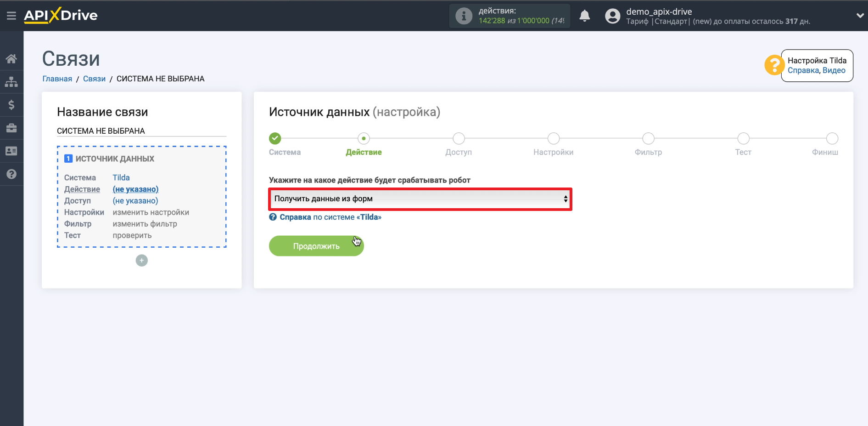Viewport: 868px width, 426px height.
Task: Go to Главная breadcrumb
Action: [57, 79]
